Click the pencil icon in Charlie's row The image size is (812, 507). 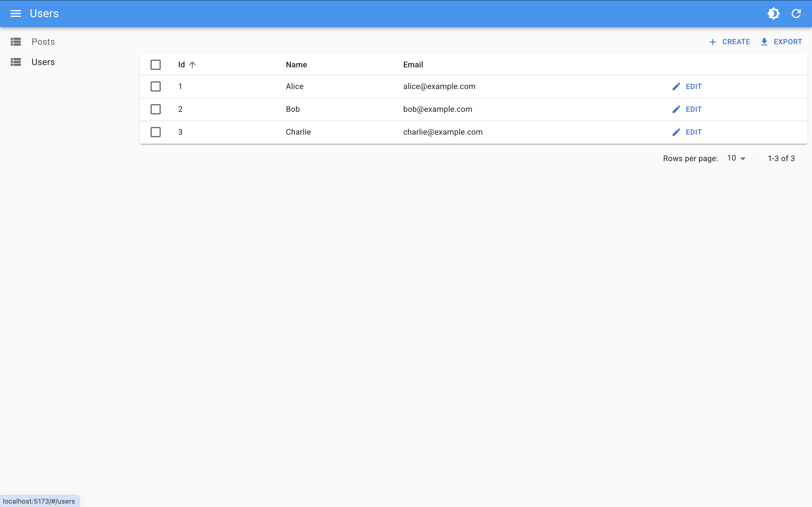click(676, 132)
